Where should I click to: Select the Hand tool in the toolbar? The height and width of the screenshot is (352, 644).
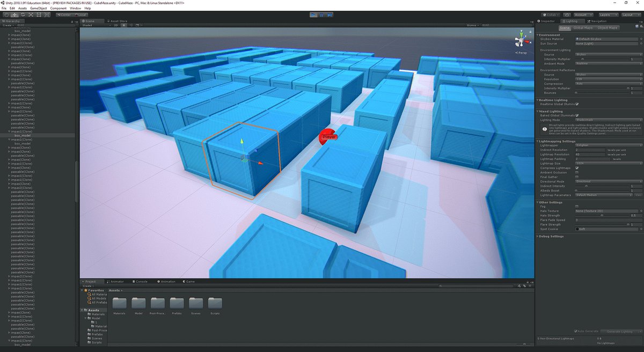pyautogui.click(x=6, y=14)
